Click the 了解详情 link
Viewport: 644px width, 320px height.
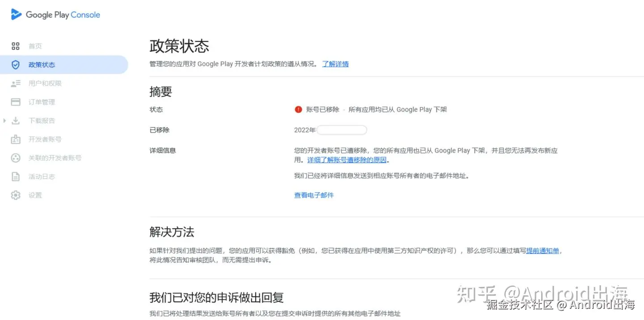click(x=335, y=64)
